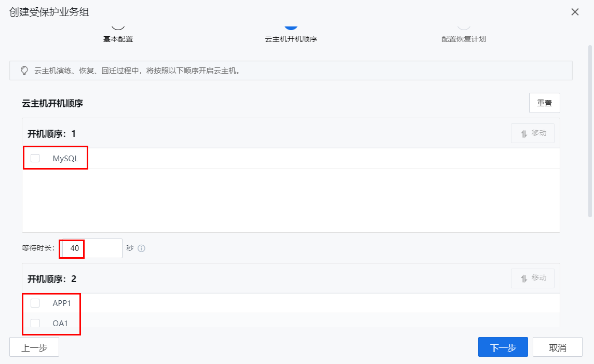
Task: Proceed with 下一步
Action: 503,347
